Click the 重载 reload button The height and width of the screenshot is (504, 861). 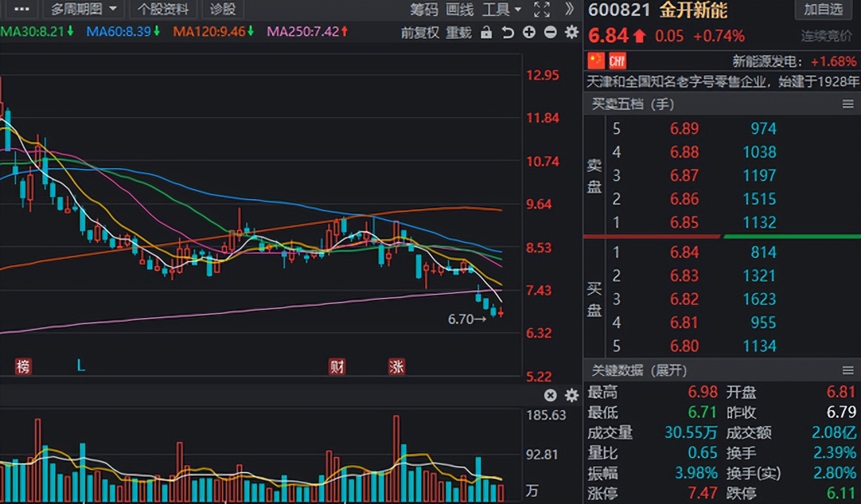[x=459, y=32]
